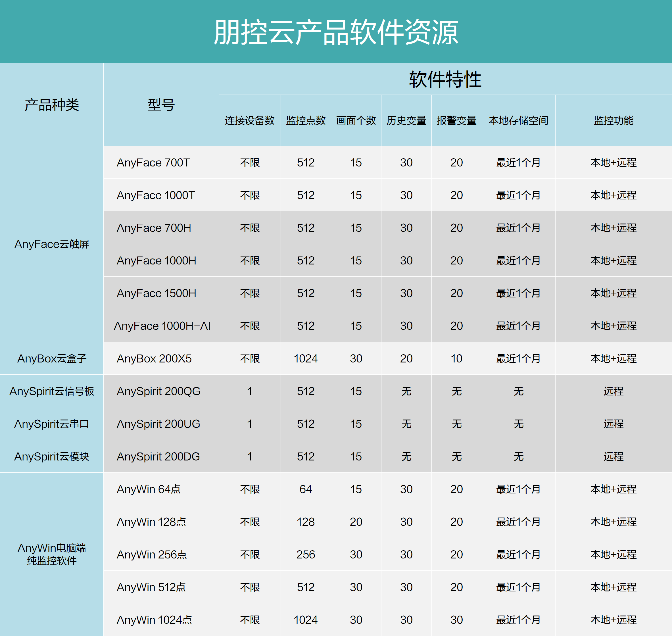Click the AnyWin 64点 model cell
672x636 pixels.
click(149, 489)
